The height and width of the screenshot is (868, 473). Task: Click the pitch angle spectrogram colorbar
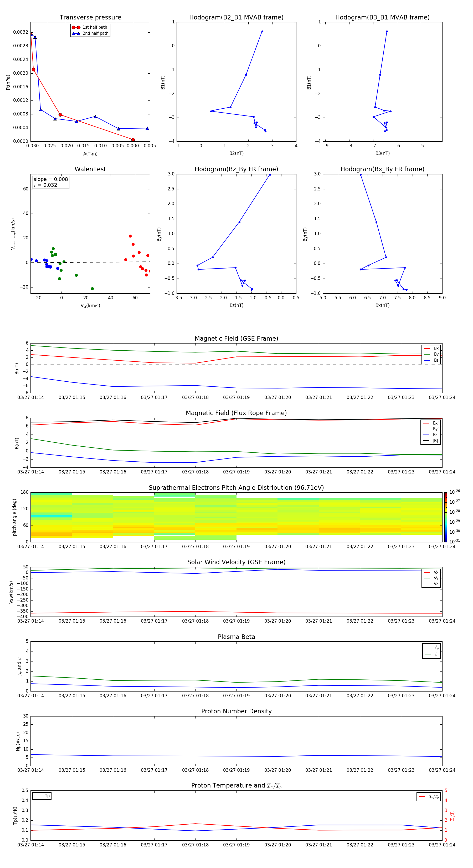tap(446, 517)
